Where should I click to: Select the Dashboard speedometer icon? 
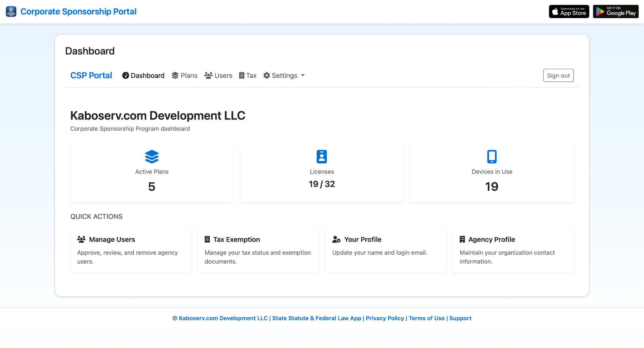point(125,75)
